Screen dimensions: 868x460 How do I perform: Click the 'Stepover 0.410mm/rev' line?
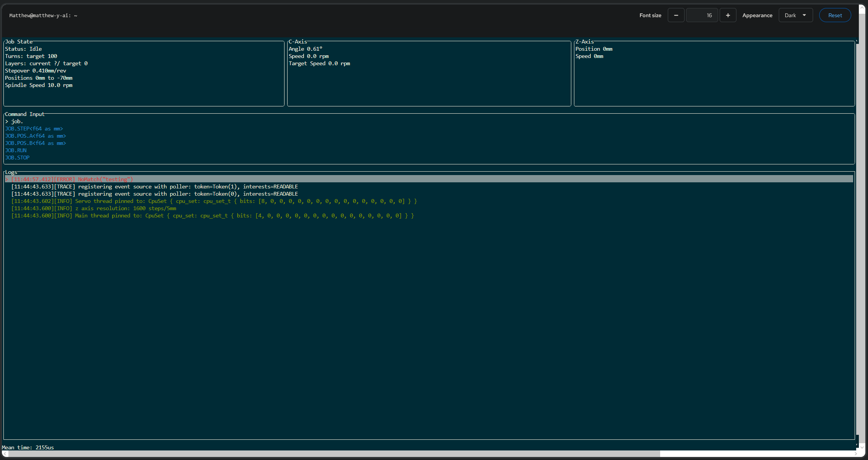pos(35,71)
